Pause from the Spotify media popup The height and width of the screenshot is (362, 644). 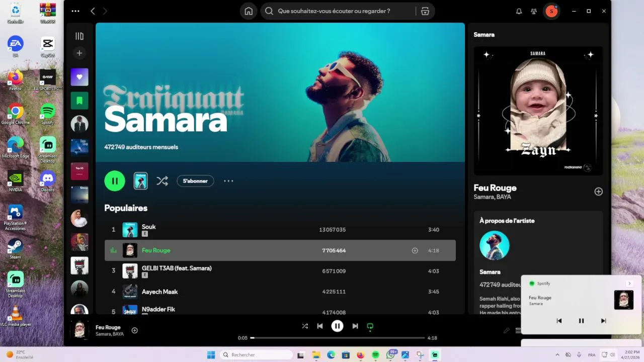click(581, 321)
